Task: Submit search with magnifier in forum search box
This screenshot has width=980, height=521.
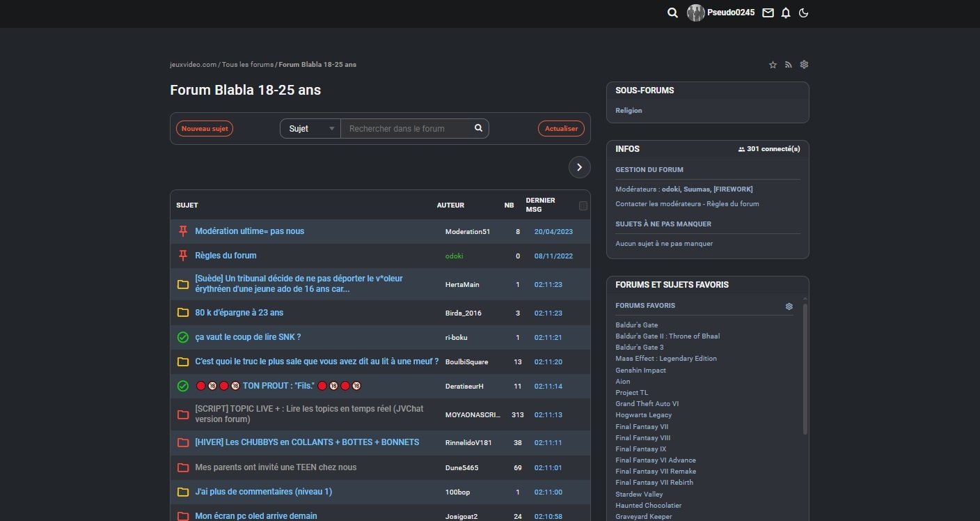Action: [x=478, y=128]
